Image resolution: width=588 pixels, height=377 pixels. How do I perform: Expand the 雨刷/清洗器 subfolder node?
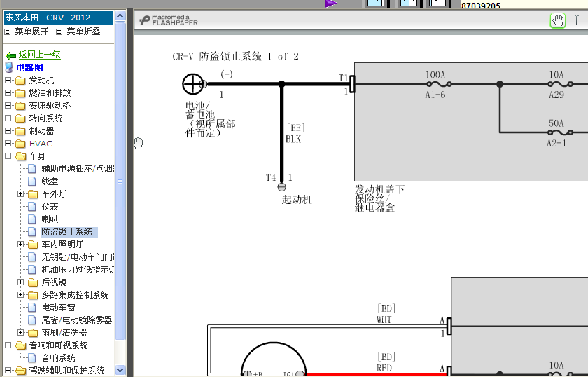[20, 332]
